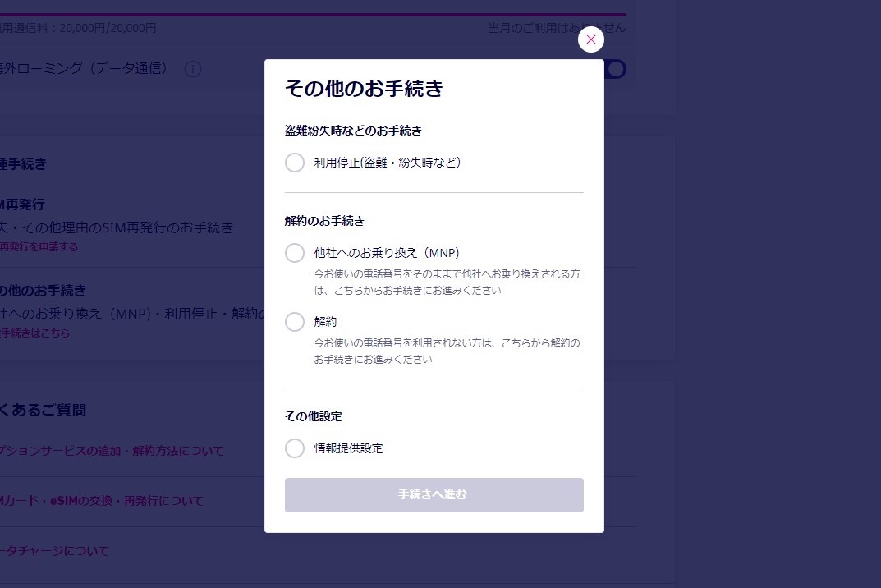
Task: Choose the 解約 radio button
Action: [x=295, y=322]
